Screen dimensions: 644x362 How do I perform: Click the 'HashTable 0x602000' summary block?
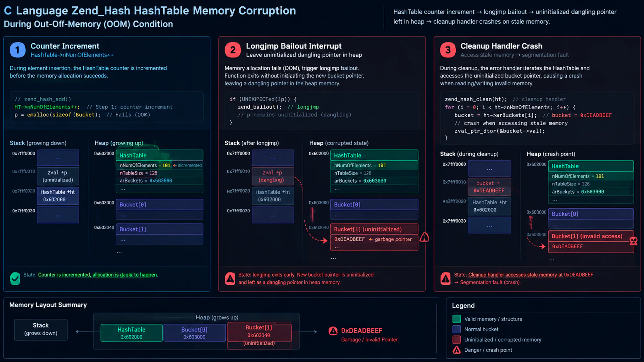pos(131,333)
